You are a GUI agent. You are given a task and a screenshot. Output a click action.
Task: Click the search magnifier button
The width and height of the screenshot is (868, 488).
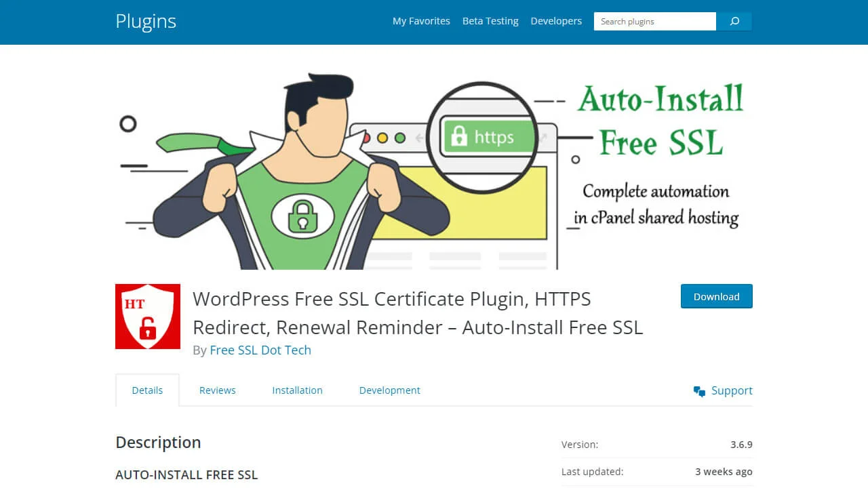[734, 21]
